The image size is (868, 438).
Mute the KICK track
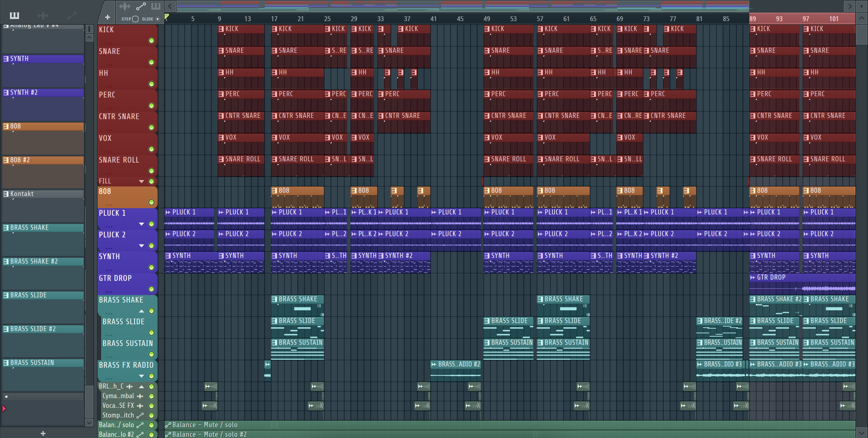click(151, 40)
